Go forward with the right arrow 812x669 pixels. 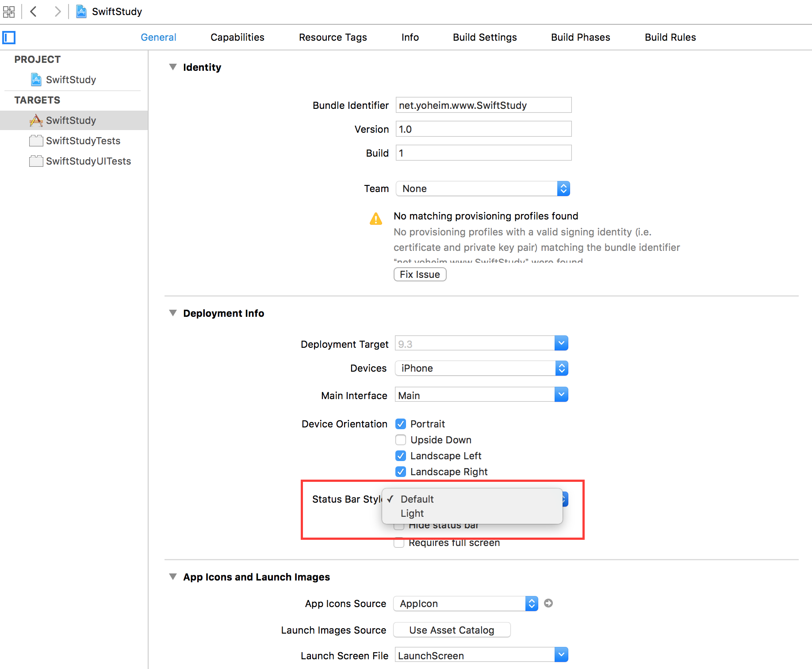57,12
